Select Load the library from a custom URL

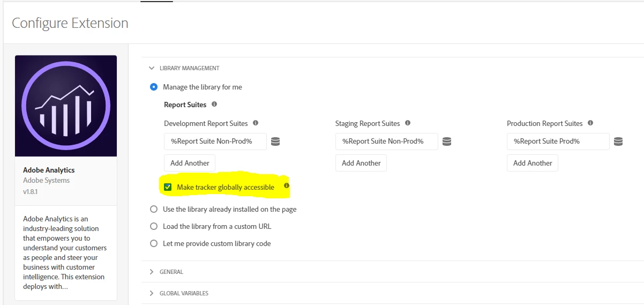point(154,226)
